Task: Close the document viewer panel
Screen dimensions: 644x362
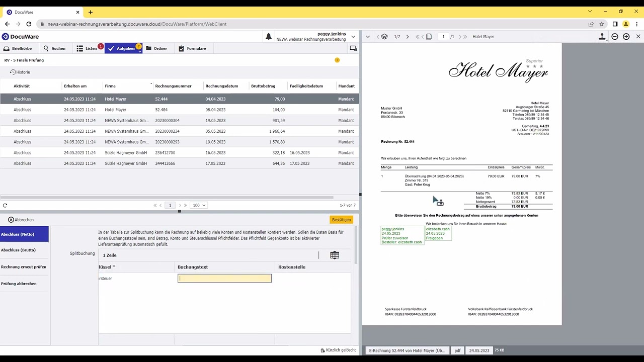Action: click(638, 37)
